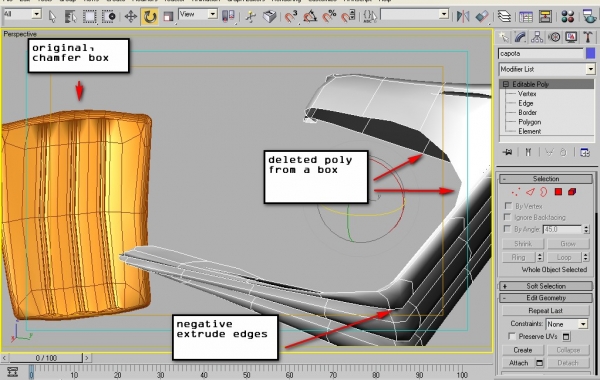Viewport: 600px width, 380px height.
Task: Toggle the Angle Snap icon
Action: pyautogui.click(x=310, y=16)
